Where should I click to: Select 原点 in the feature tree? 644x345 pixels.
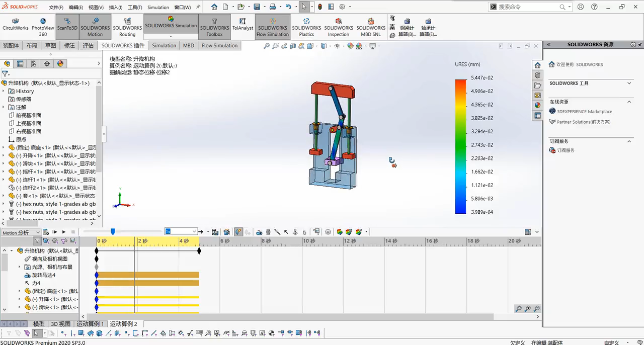[21, 139]
